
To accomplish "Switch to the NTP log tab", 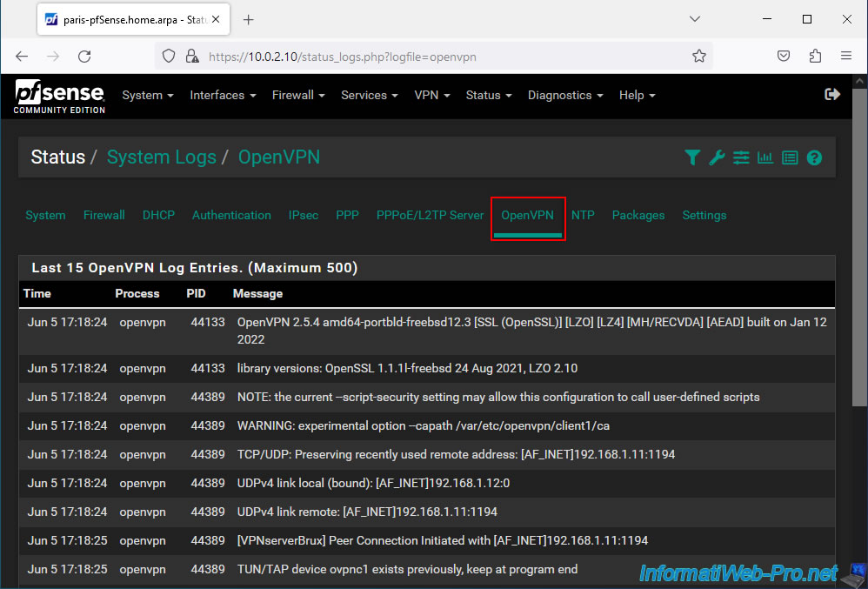I will [x=583, y=216].
